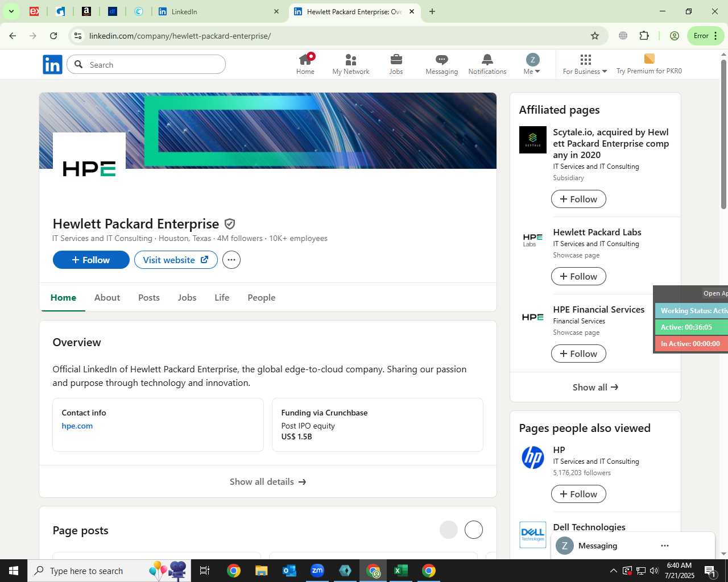Screen dimensions: 728x582
Task: Click the page vertical scrollbar
Action: [723, 134]
